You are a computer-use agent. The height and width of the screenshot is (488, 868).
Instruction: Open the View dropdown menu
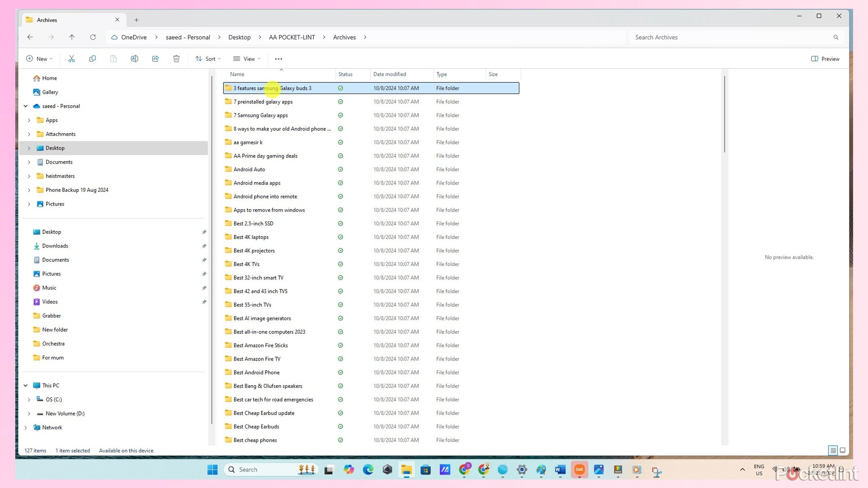pos(247,59)
